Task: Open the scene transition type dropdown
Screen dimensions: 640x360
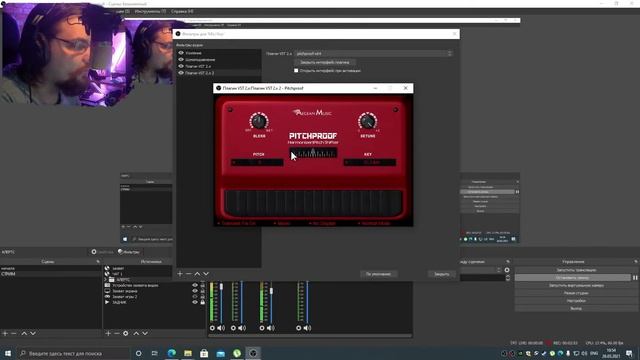Action: [x=481, y=270]
